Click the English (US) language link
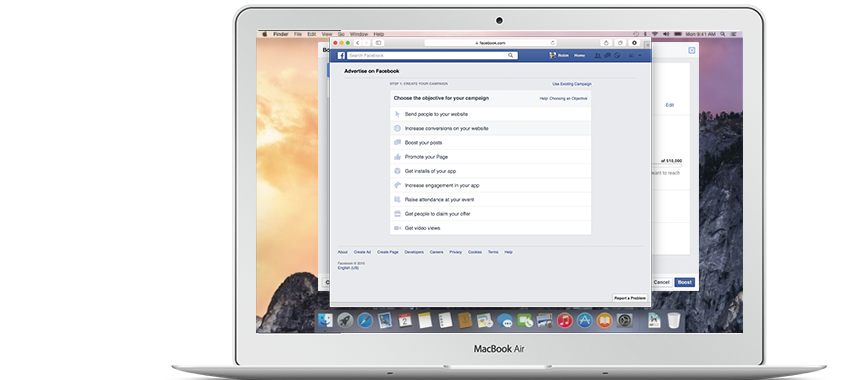Viewport: 850px width, 380px height. coord(348,268)
